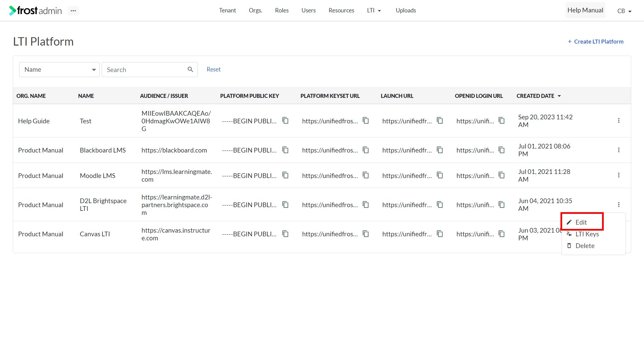Copy keyset URL for D2L Brightspace row
The width and height of the screenshot is (644, 362).
(x=366, y=204)
